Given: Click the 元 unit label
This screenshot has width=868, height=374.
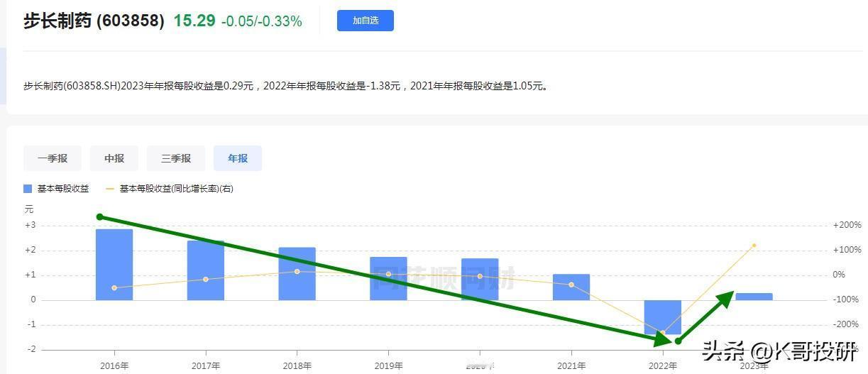Looking at the screenshot, I should coord(28,209).
